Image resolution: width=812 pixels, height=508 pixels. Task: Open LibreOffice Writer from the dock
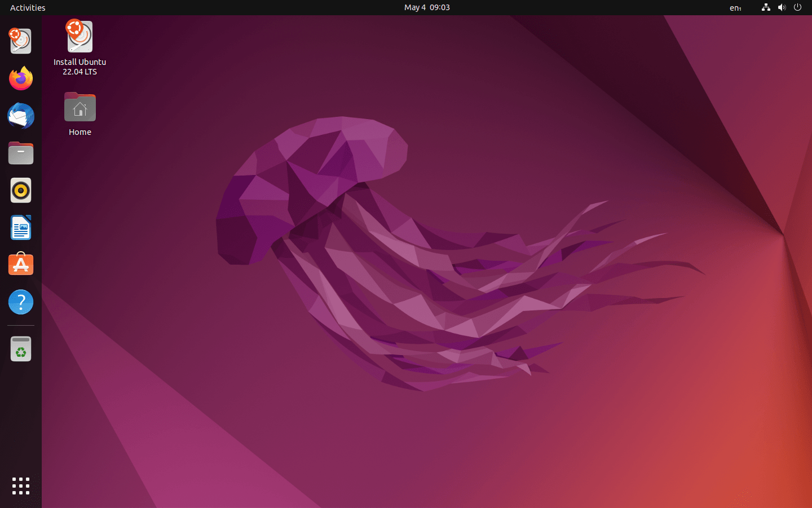[21, 227]
